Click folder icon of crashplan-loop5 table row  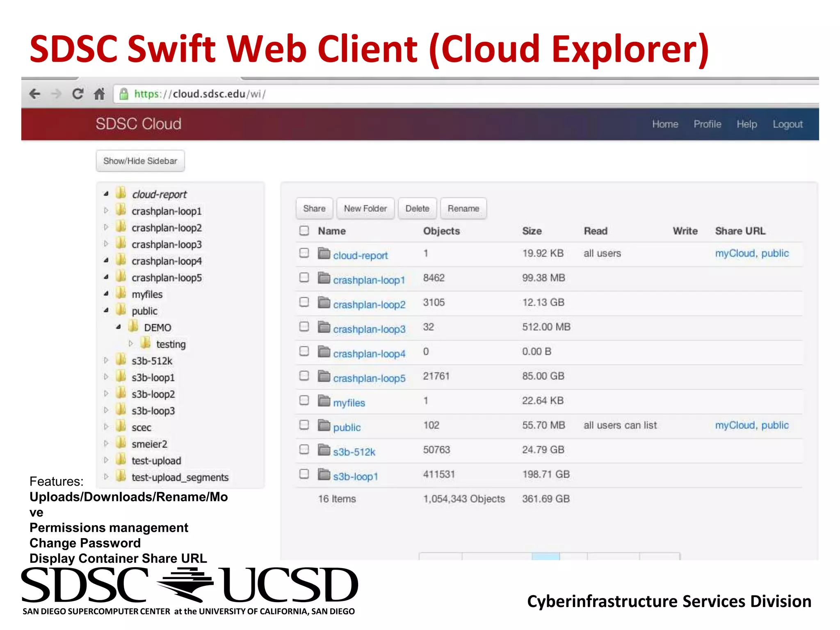[324, 376]
